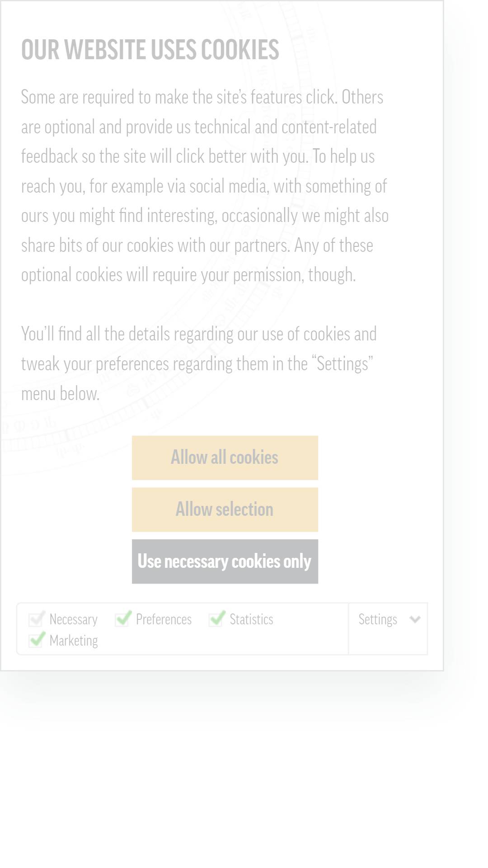Choose Allow selection
488x868 pixels.
(x=225, y=509)
